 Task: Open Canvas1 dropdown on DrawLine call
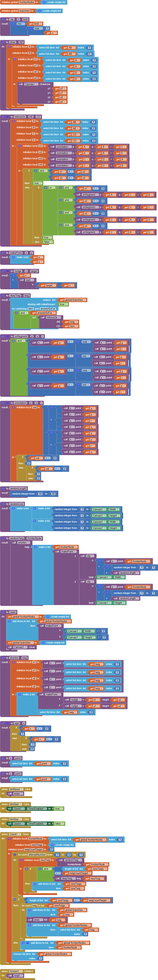click(x=31, y=84)
